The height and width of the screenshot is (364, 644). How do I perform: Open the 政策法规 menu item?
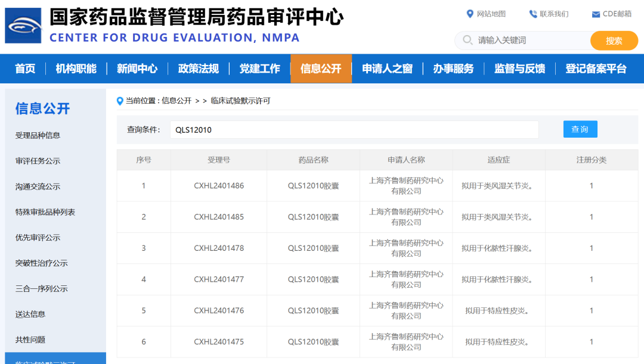(x=198, y=69)
